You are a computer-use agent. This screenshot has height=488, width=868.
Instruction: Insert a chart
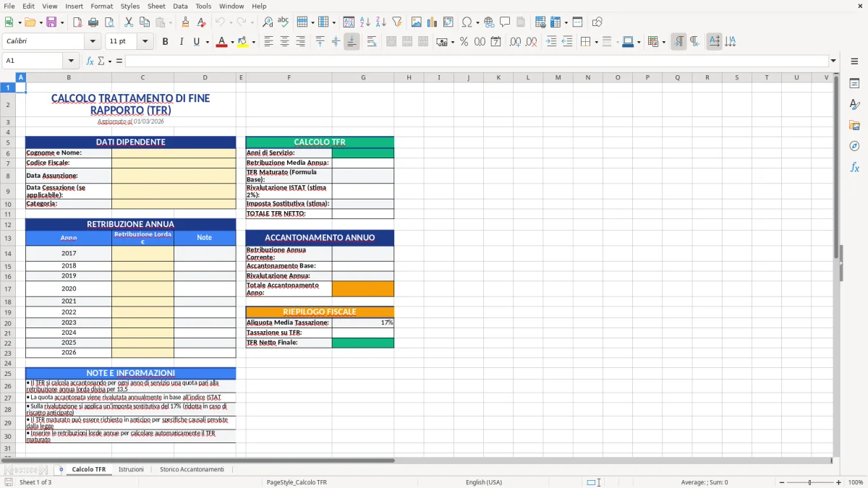(x=433, y=22)
